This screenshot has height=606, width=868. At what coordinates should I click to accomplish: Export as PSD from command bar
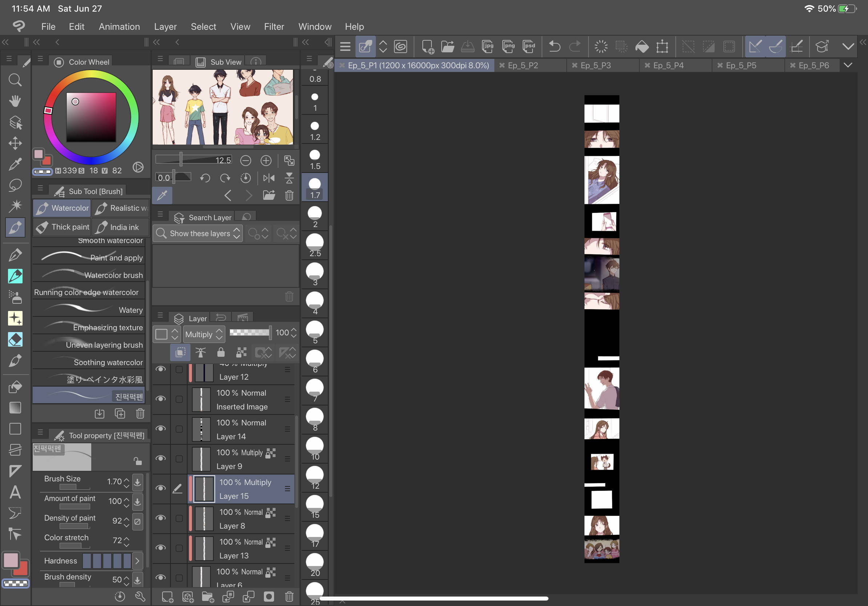(529, 47)
